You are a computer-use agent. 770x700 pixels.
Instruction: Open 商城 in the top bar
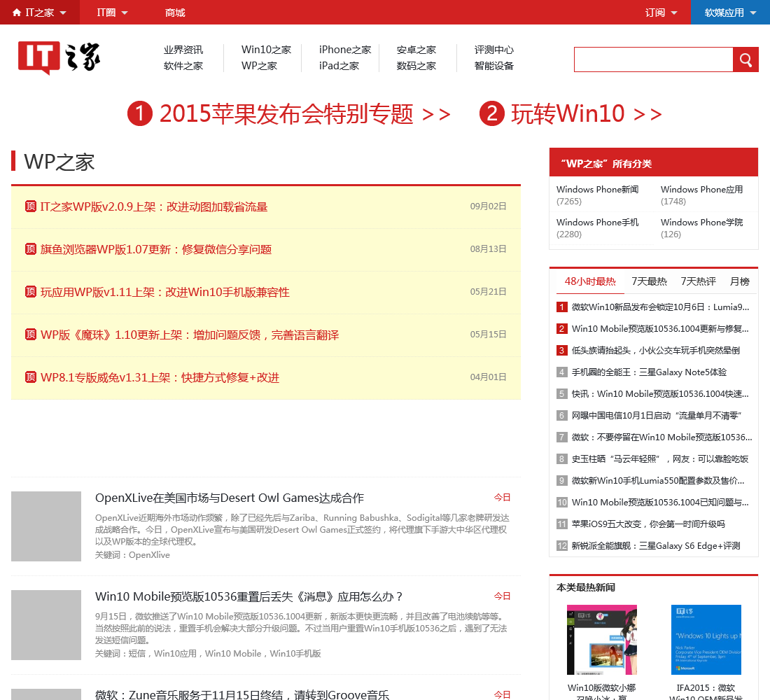(175, 13)
